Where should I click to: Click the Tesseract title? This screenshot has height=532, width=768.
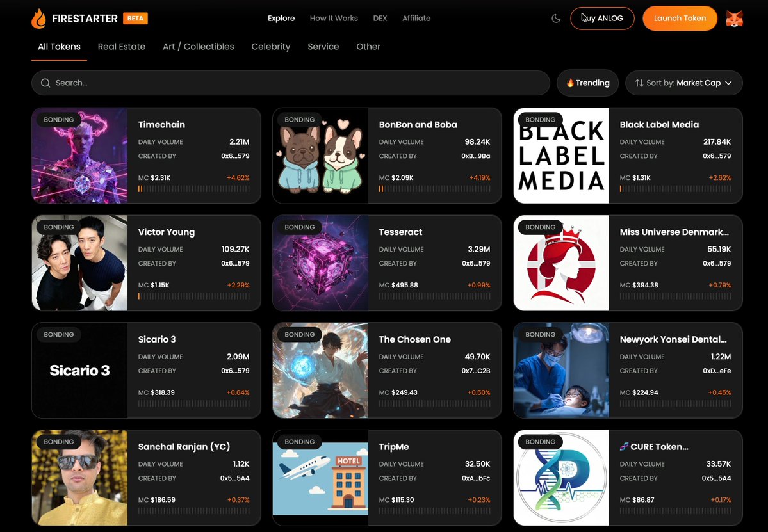[400, 232]
